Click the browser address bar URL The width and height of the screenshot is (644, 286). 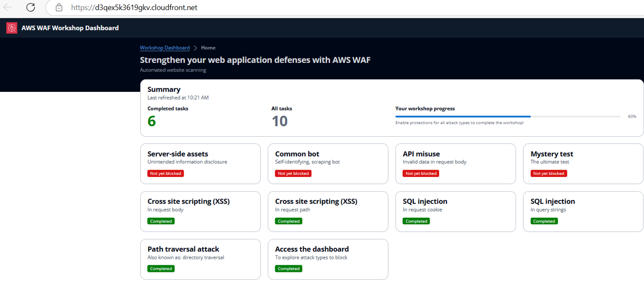(x=134, y=8)
